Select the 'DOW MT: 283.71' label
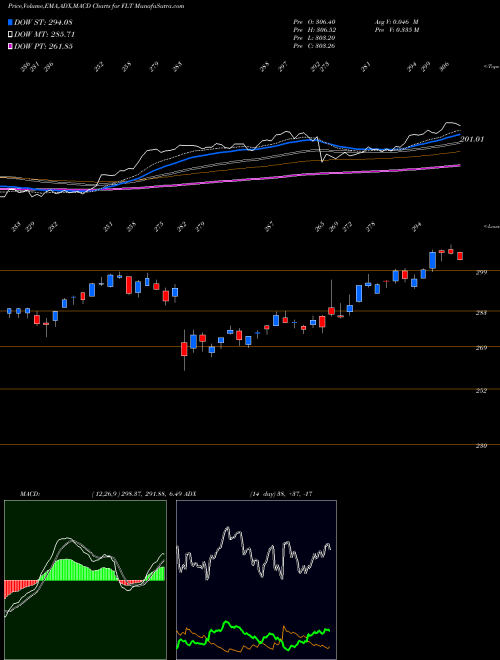 [44, 34]
